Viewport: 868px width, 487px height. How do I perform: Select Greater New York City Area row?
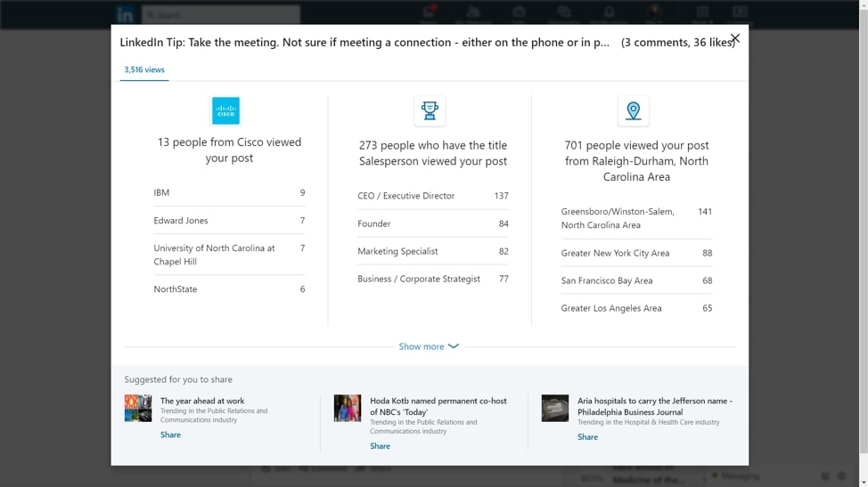point(636,253)
